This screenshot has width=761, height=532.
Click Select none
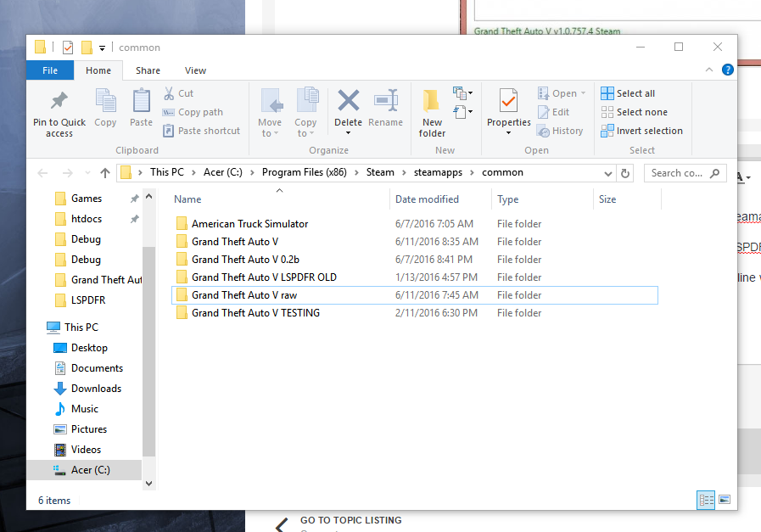[635, 112]
